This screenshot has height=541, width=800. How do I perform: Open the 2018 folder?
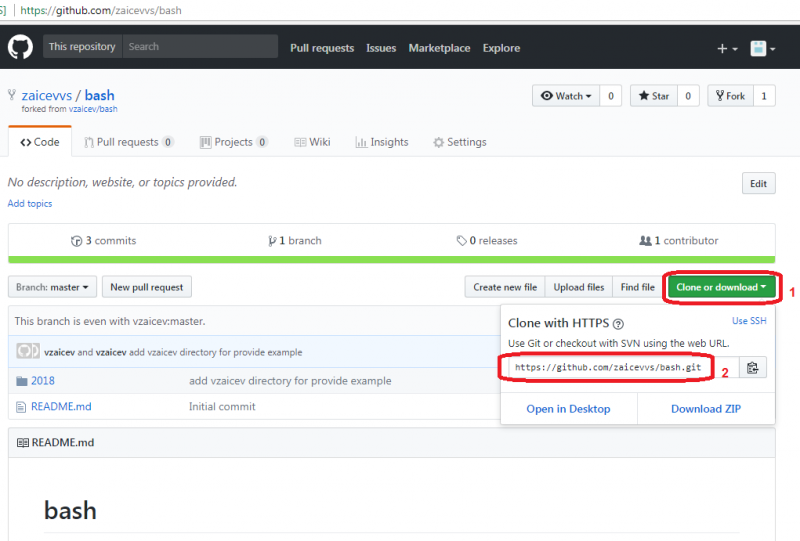pos(43,381)
